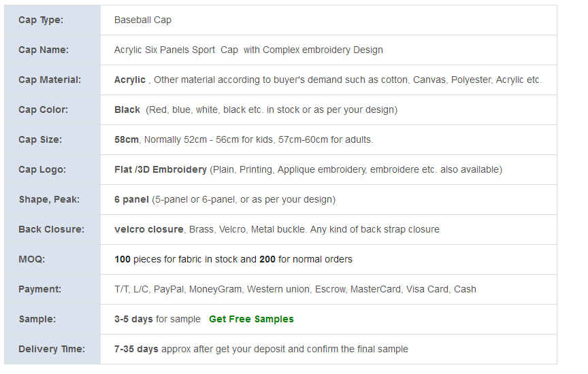
Task: Select the MOQ label cell
Action: point(52,259)
